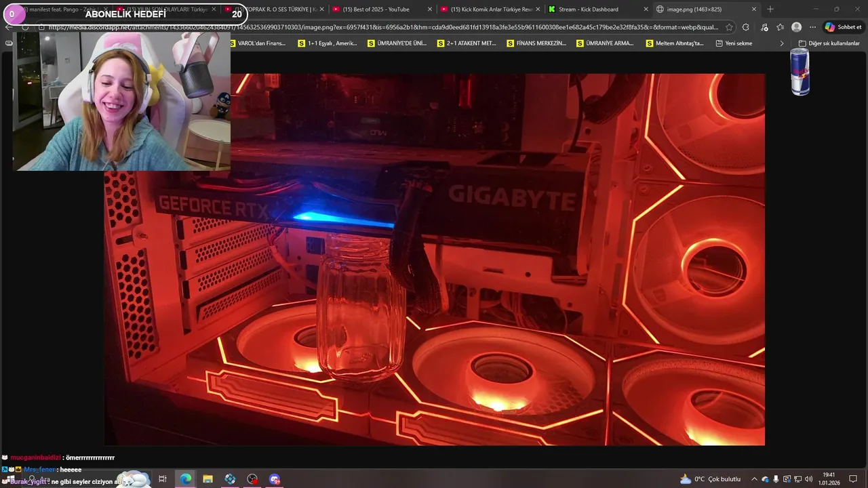This screenshot has width=868, height=488.
Task: Open the Yeni sekme bookmark
Action: tap(734, 43)
